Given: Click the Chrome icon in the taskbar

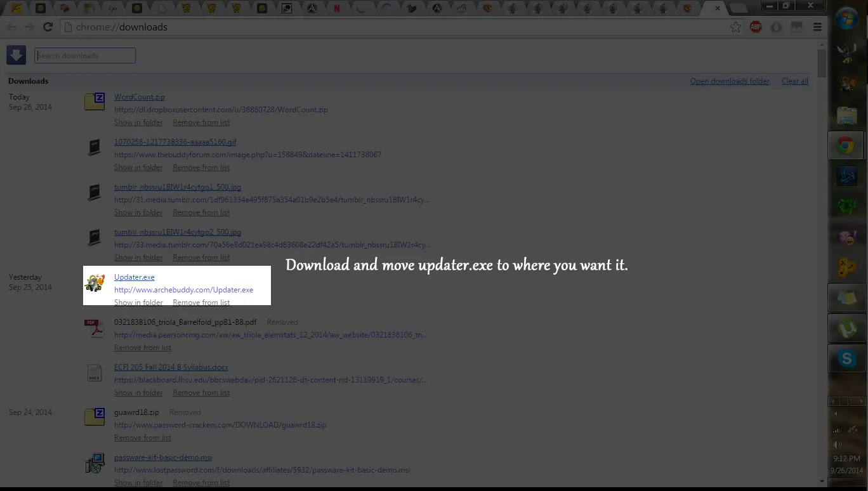Looking at the screenshot, I should (x=845, y=147).
